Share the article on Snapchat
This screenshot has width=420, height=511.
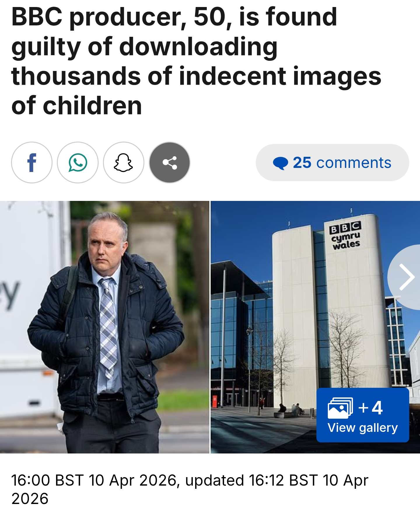124,163
